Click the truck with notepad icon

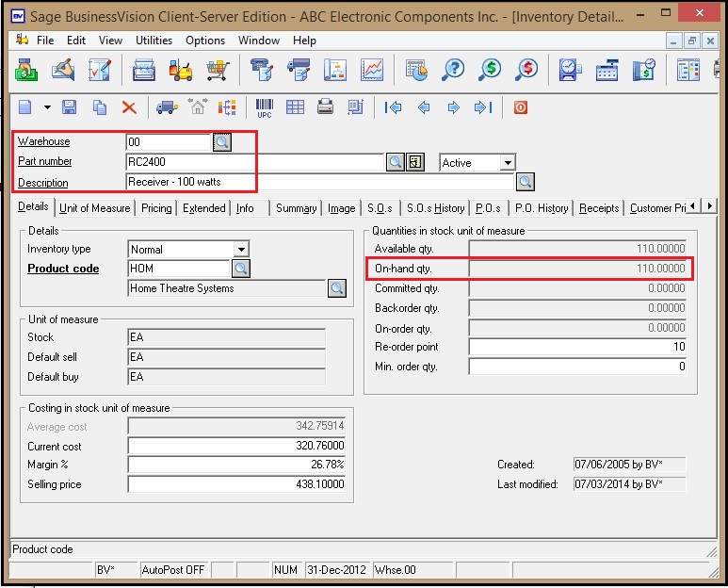[299, 70]
